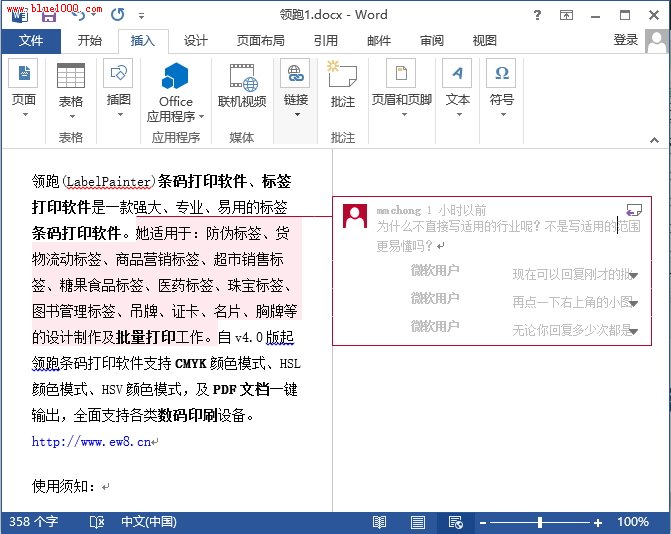671x534 pixels.
Task: Click the proofing errors status icon
Action: coord(97,522)
